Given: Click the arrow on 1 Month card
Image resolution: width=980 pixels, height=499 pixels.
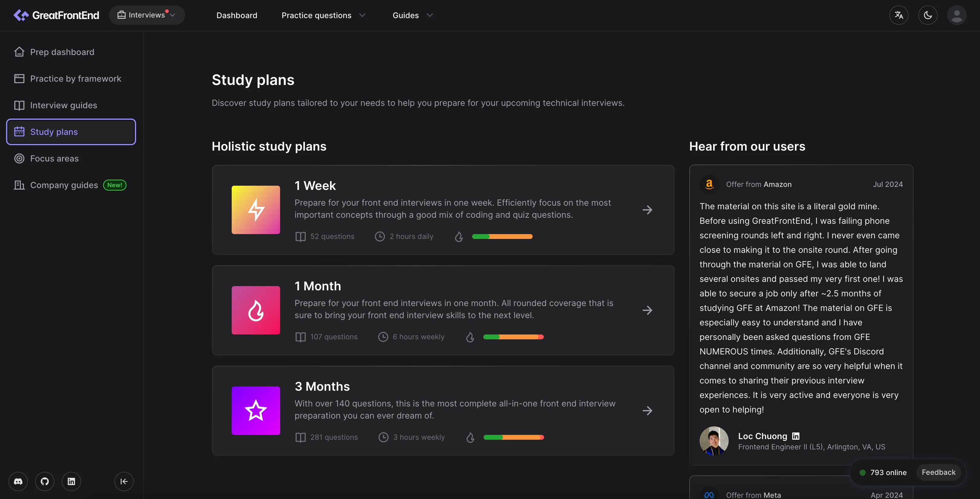Looking at the screenshot, I should 648,310.
